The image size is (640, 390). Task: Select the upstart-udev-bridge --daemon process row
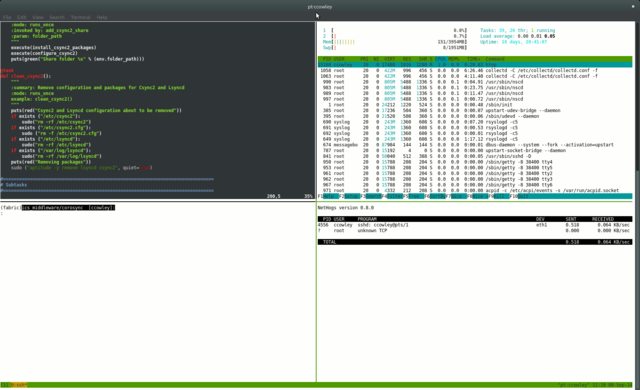click(475, 111)
